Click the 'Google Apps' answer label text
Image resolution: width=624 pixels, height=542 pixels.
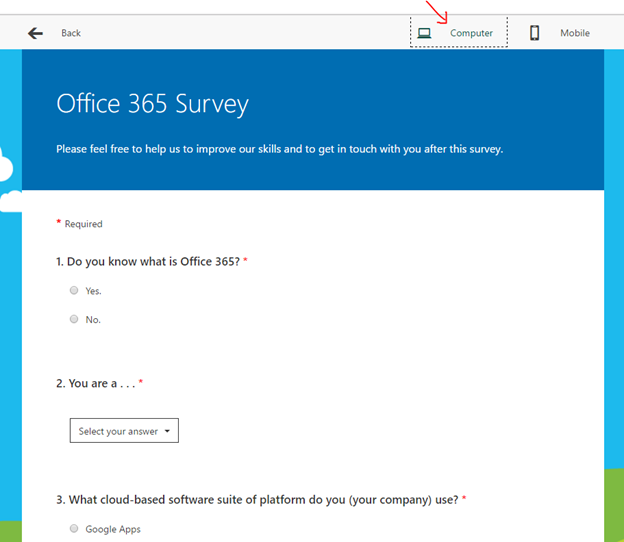tap(113, 529)
